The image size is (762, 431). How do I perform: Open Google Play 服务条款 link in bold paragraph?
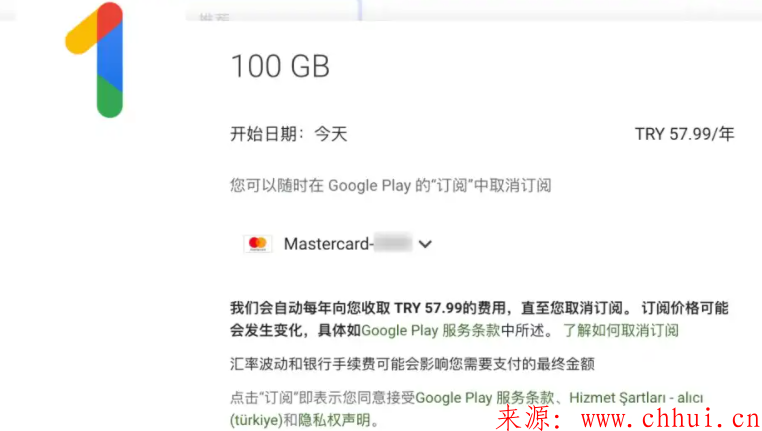[x=431, y=330]
